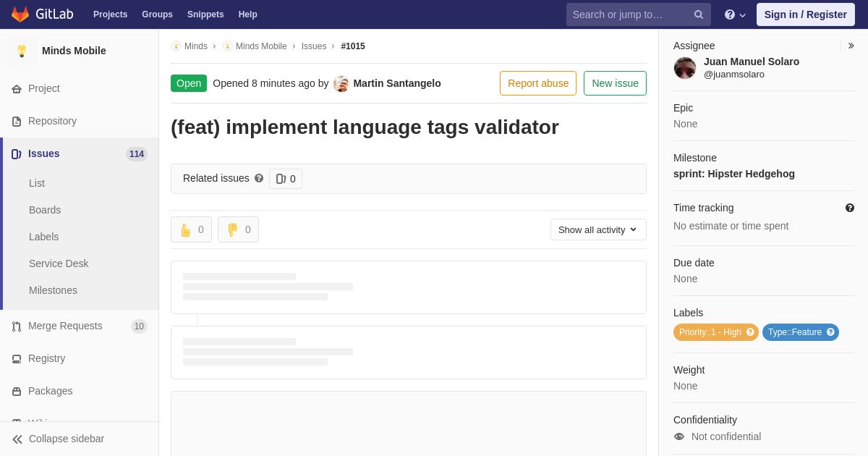Click the Type::Feature label

click(795, 332)
